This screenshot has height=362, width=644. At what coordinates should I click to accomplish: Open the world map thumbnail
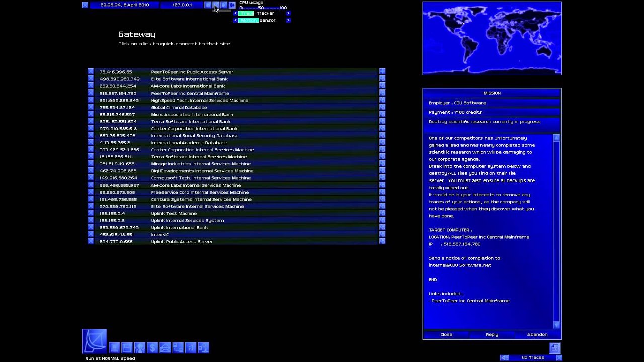coord(492,38)
